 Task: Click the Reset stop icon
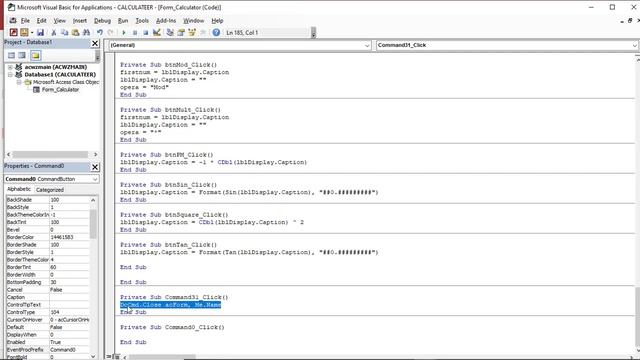146,33
